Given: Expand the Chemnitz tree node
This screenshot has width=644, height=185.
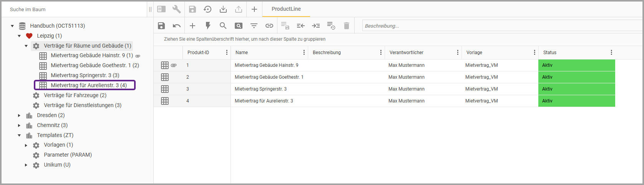Looking at the screenshot, I should pyautogui.click(x=19, y=125).
